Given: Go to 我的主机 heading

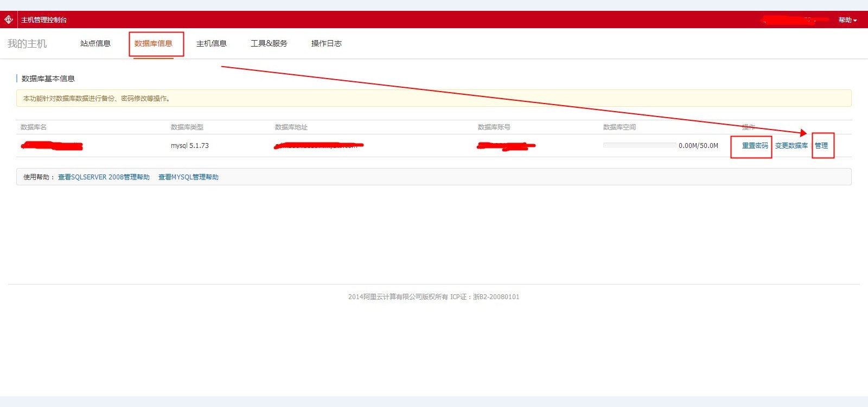Looking at the screenshot, I should (x=27, y=44).
